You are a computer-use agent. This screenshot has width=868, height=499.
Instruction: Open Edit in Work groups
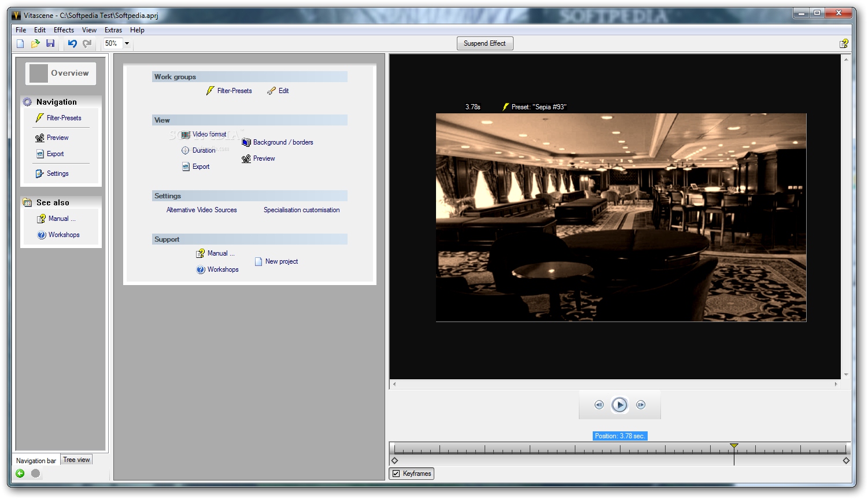tap(278, 91)
